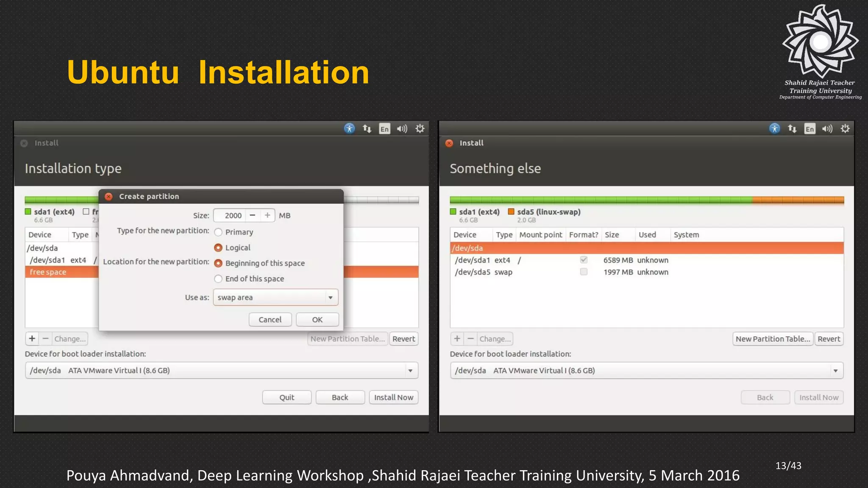Click Quit button
Screen dimensions: 868x488
[x=287, y=397]
